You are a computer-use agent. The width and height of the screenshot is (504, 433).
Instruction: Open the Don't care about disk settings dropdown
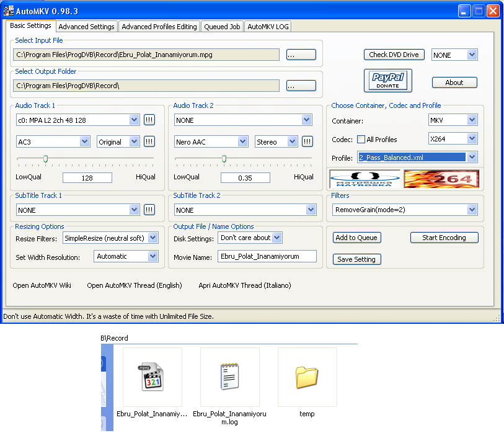coord(250,238)
